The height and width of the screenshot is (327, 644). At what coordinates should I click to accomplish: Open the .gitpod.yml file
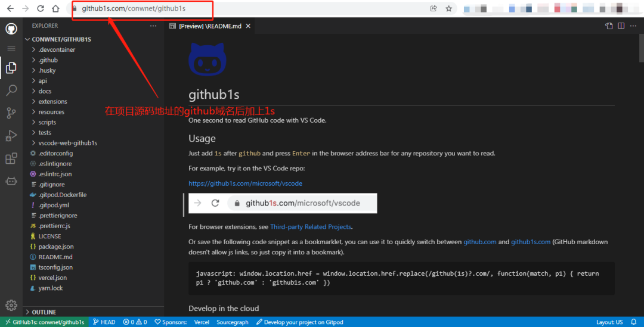[x=94, y=205]
